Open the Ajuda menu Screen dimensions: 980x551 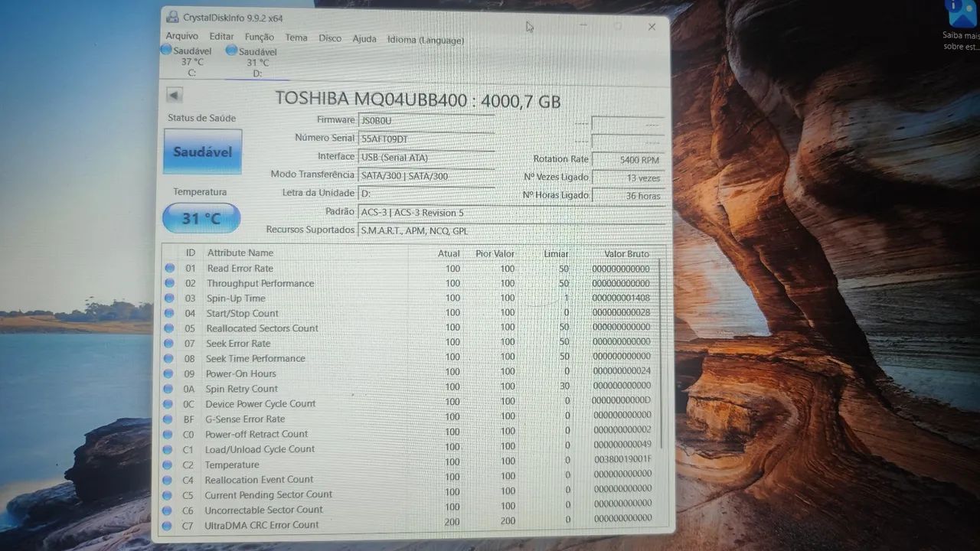click(x=364, y=39)
